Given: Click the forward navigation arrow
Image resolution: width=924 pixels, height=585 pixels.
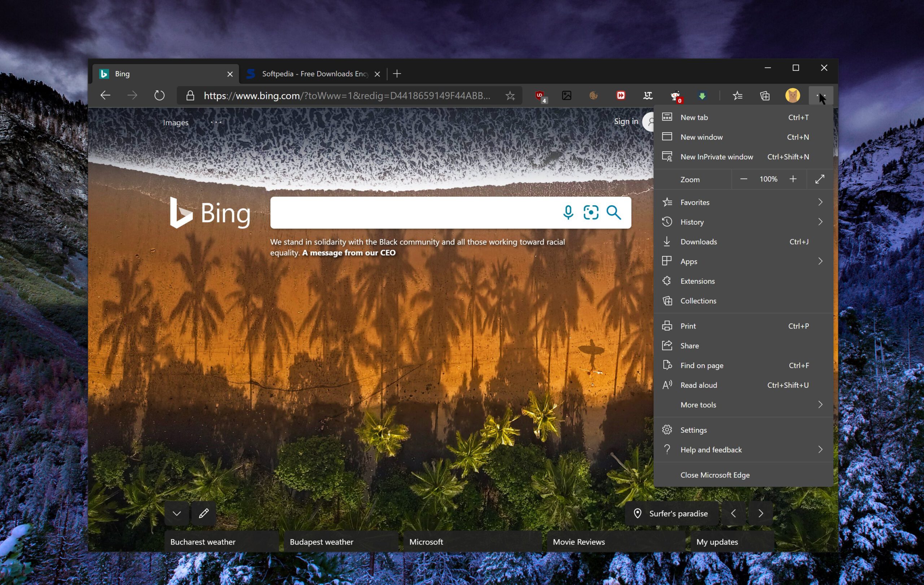Looking at the screenshot, I should [132, 96].
